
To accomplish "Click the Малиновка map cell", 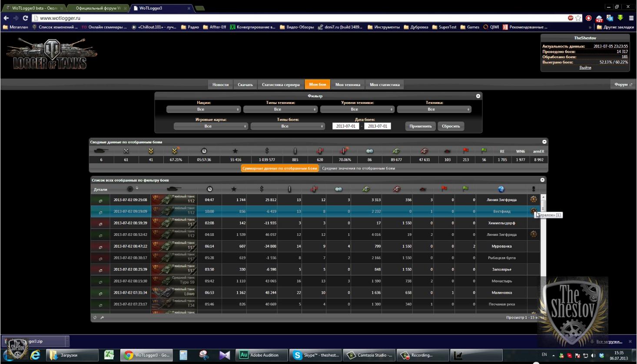I will click(501, 293).
